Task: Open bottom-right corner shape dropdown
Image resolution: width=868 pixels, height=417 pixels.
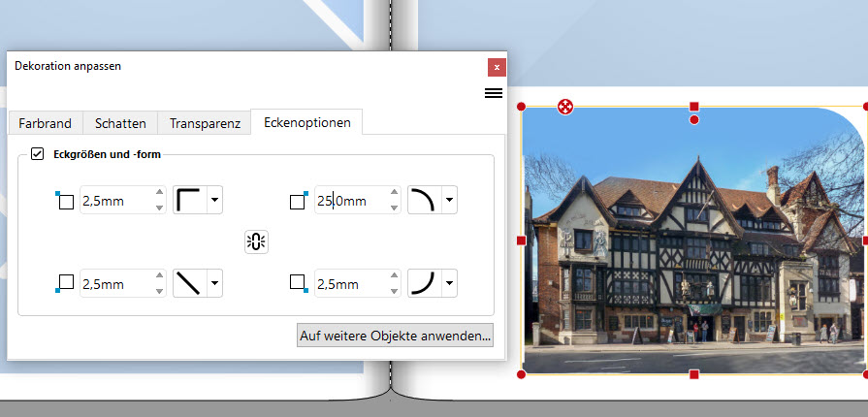Action: (449, 283)
